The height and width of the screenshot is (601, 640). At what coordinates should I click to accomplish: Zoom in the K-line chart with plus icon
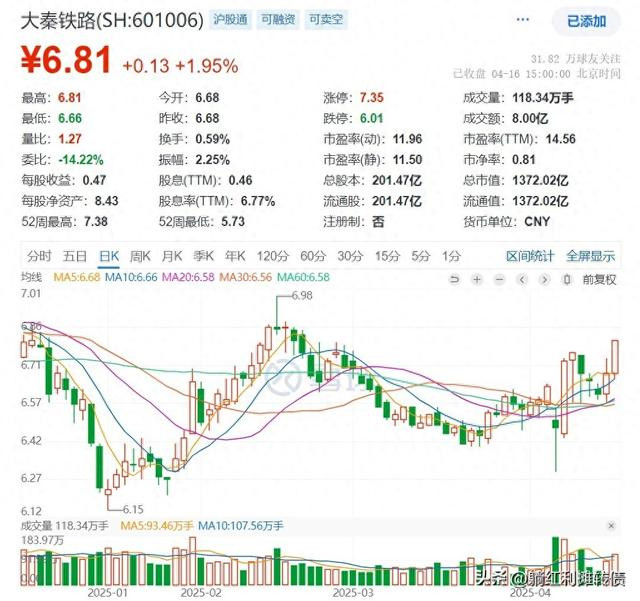(x=477, y=280)
